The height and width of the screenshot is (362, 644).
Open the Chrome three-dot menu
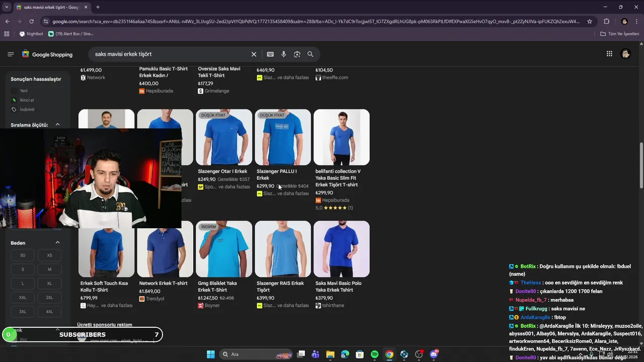click(637, 22)
